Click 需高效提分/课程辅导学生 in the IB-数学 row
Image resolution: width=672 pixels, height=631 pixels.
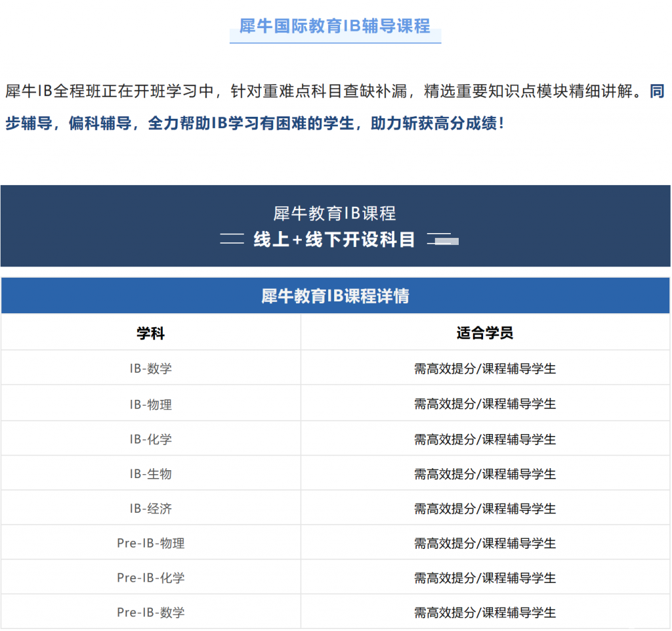485,368
